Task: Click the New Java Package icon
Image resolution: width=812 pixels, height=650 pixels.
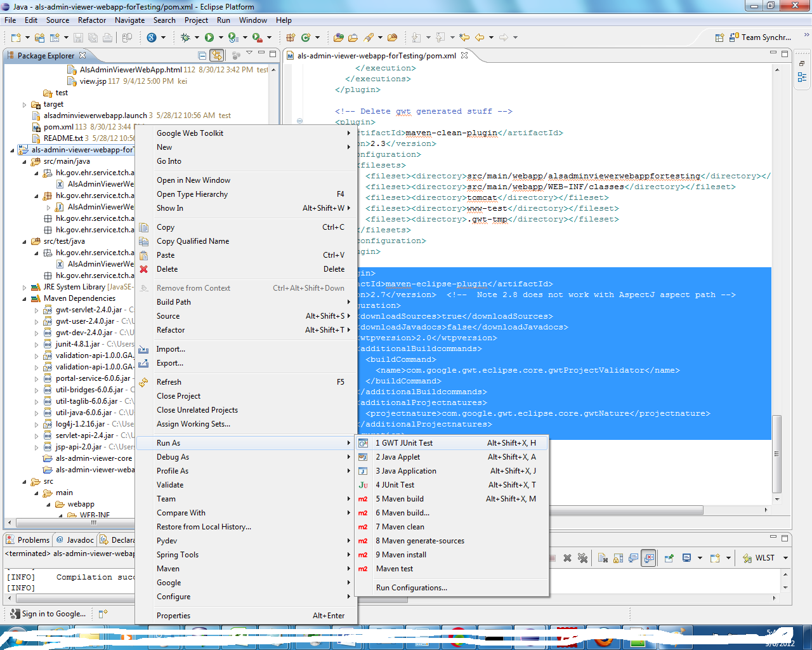Action: [291, 37]
